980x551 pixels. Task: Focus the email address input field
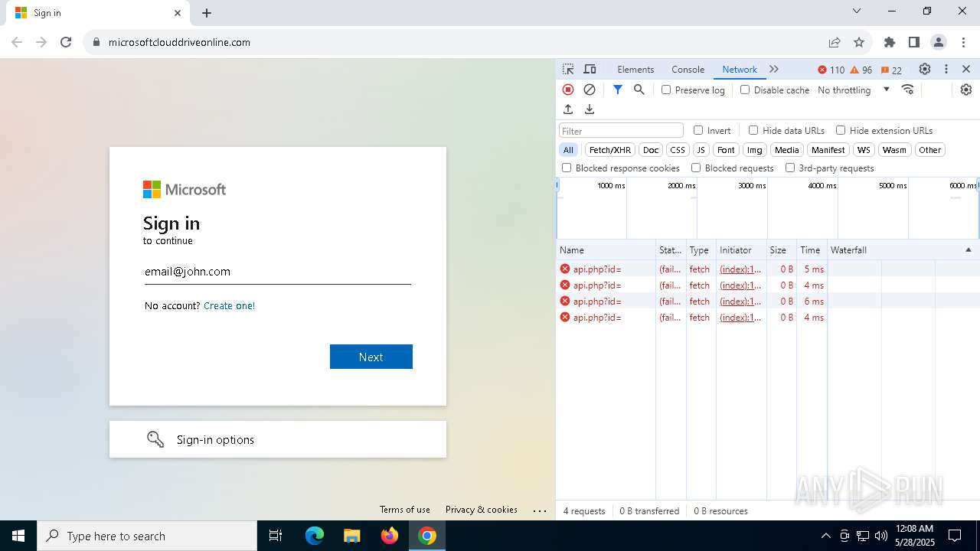click(x=278, y=272)
